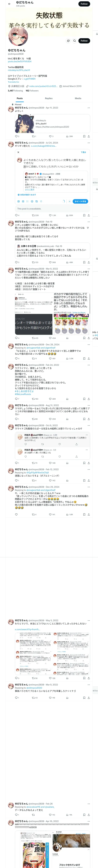Viewport: 98px width, 868px height.
Task: Switch to the Replies tab
Action: (49, 98)
